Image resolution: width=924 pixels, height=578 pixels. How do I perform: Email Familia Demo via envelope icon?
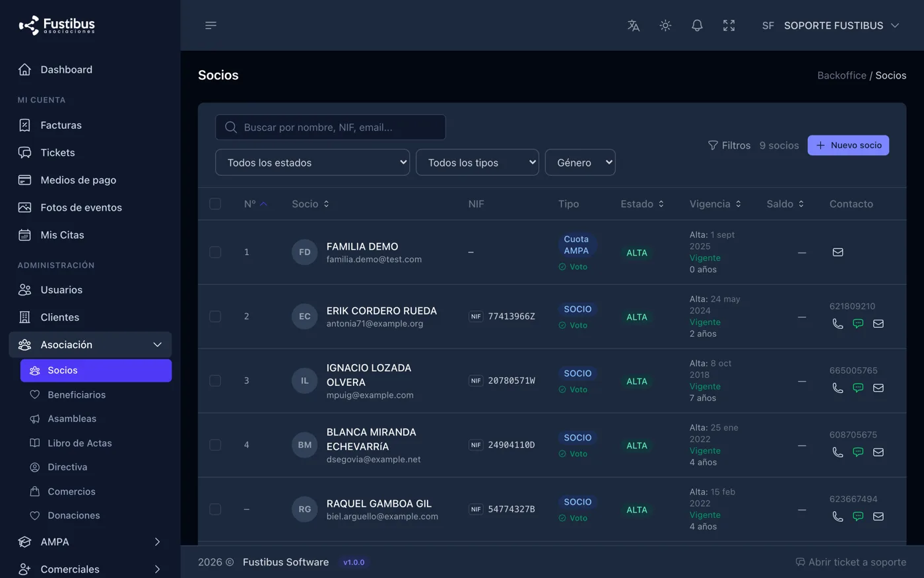(838, 252)
